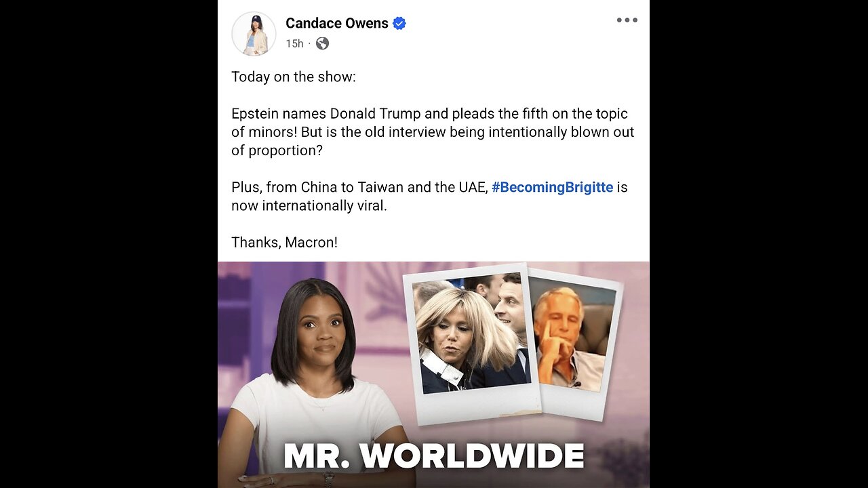Click the blue verified badge
Screen dimensions: 868x488
pos(399,23)
